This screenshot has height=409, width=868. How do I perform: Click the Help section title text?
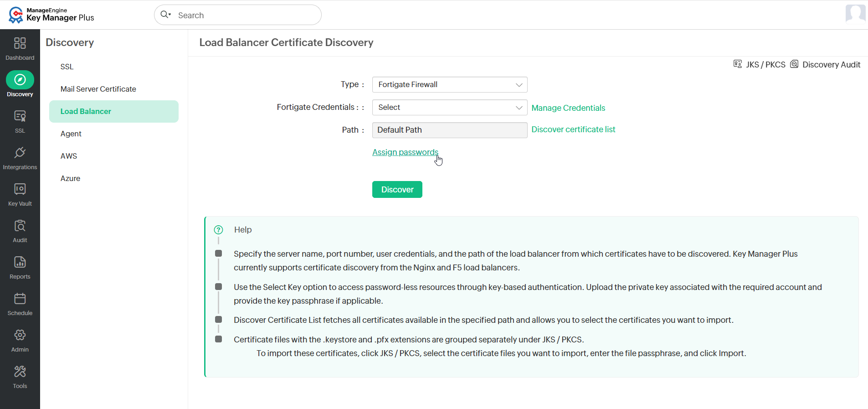click(x=243, y=230)
